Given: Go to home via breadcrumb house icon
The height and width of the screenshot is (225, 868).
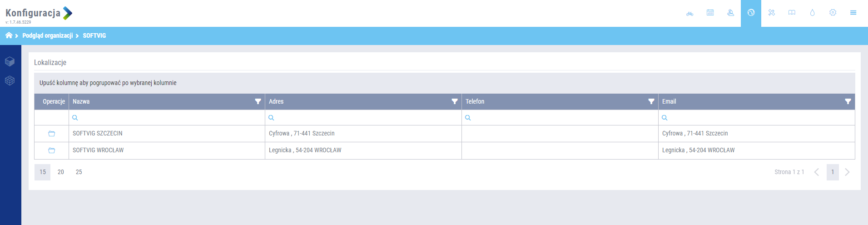Looking at the screenshot, I should tap(9, 35).
